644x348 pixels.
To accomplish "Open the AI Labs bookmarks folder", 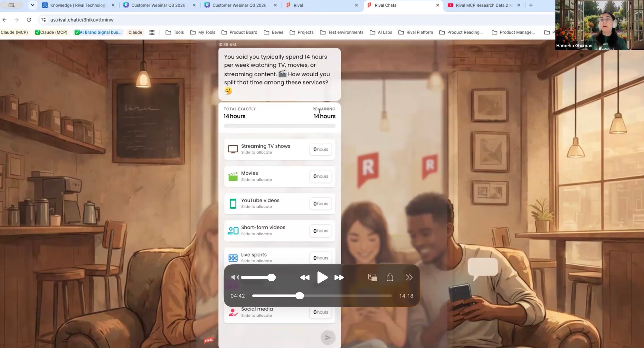I will click(381, 32).
